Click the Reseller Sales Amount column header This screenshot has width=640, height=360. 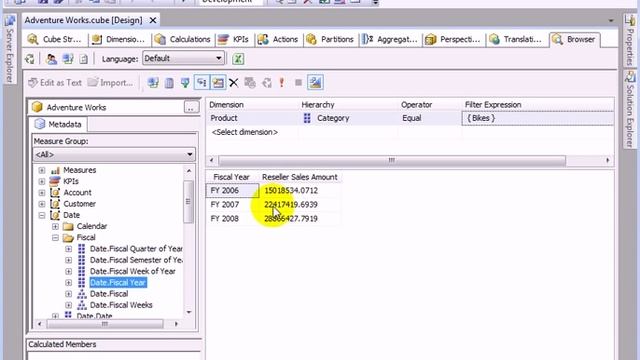tap(300, 177)
